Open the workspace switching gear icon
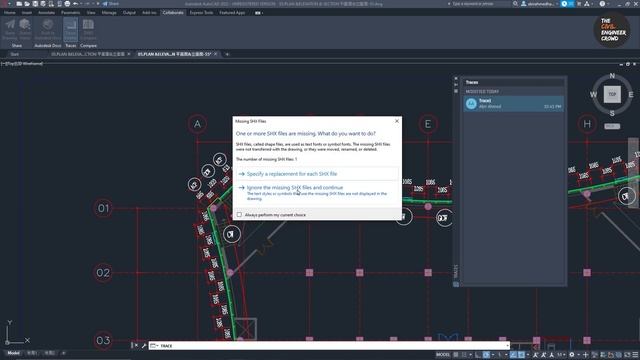Screen dimensions: 640x360 572,355
